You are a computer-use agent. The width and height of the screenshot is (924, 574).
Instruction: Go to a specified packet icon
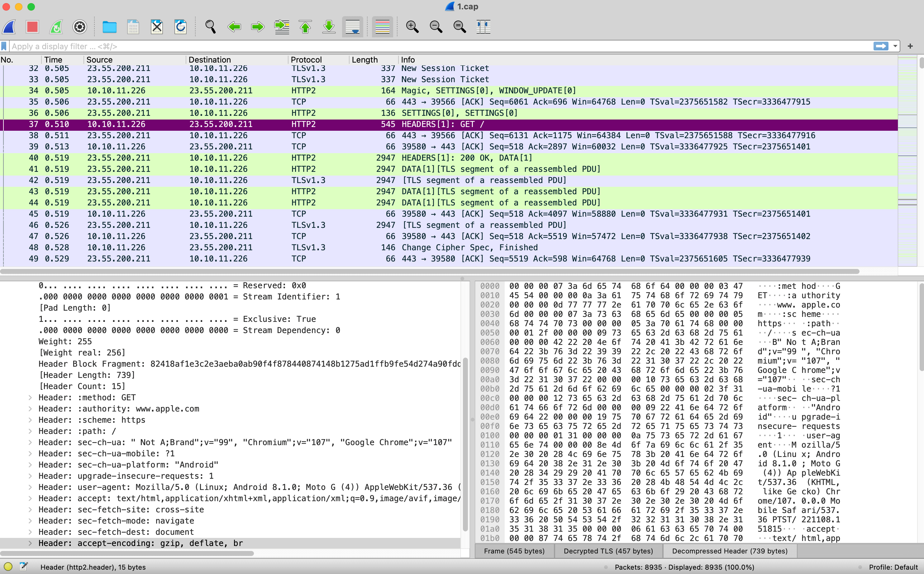click(x=282, y=27)
